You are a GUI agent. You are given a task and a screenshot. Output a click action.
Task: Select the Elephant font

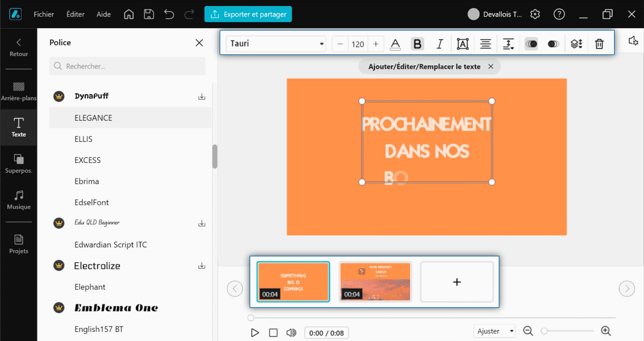tap(130, 287)
